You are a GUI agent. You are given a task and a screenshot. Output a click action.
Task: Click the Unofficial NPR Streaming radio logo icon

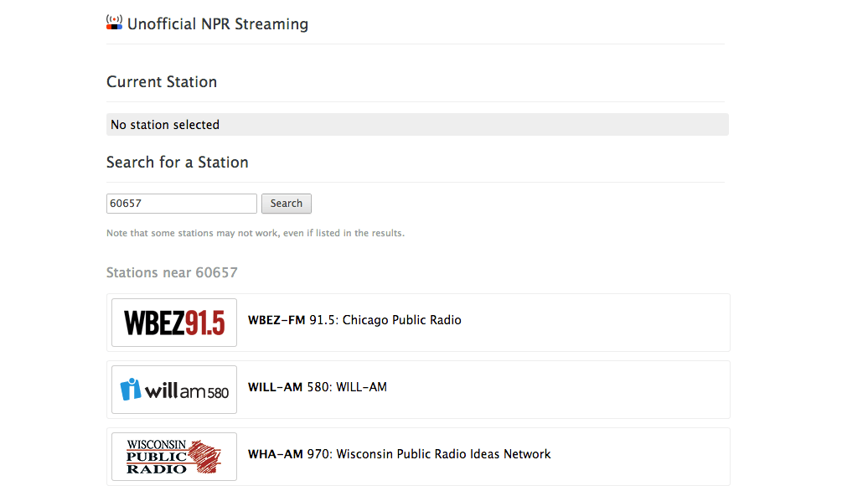(x=114, y=22)
